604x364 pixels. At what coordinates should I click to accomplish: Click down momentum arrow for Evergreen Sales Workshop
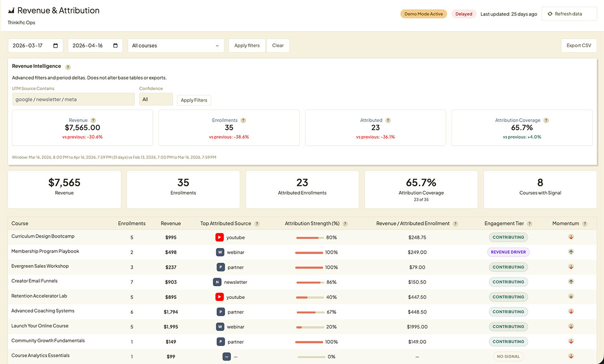[x=571, y=267]
